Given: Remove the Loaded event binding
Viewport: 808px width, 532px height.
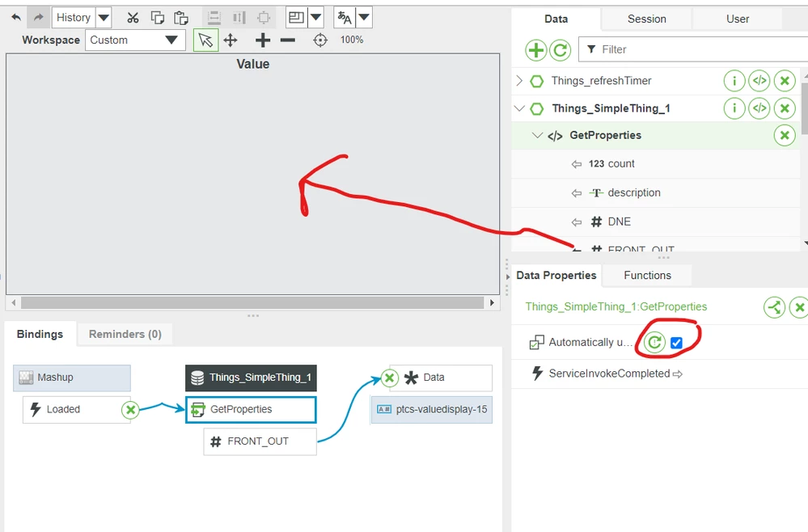Looking at the screenshot, I should (x=131, y=410).
